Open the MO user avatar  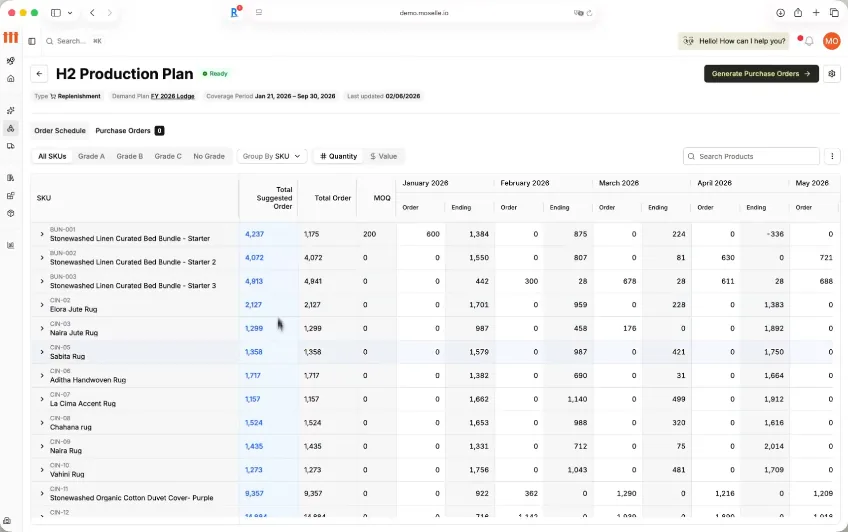831,41
